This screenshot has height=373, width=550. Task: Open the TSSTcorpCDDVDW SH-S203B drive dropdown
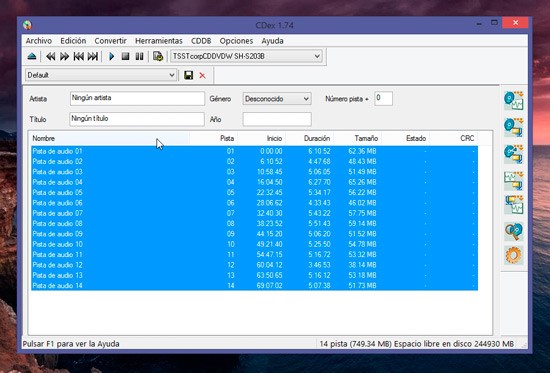click(x=246, y=56)
